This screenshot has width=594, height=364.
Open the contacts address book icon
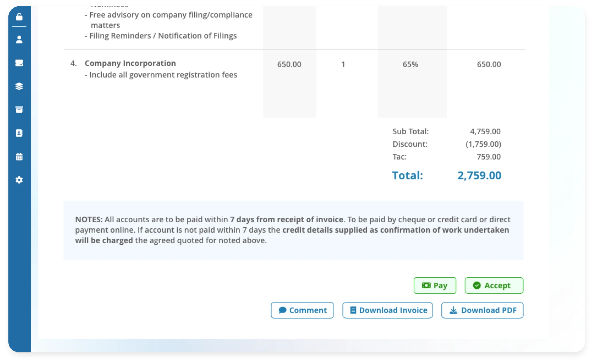(x=19, y=133)
